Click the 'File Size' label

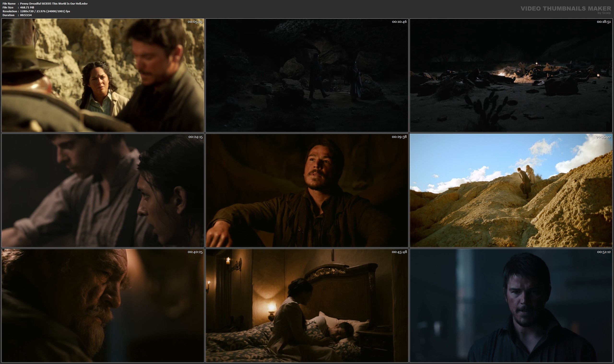point(8,8)
